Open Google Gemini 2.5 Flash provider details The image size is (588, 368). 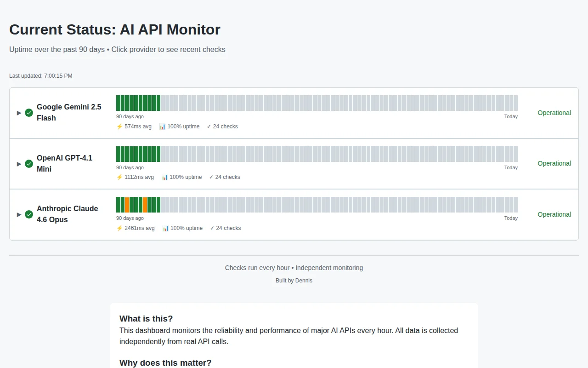pyautogui.click(x=69, y=112)
